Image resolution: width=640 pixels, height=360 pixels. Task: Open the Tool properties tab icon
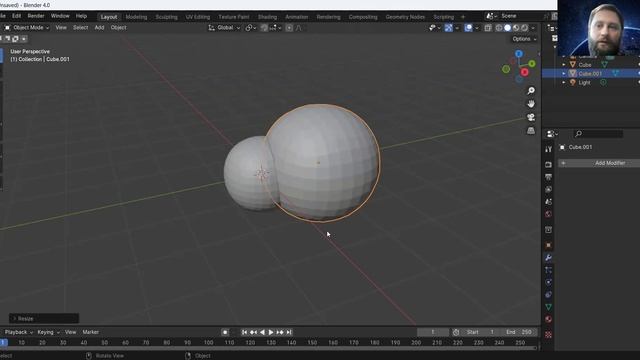[x=548, y=149]
